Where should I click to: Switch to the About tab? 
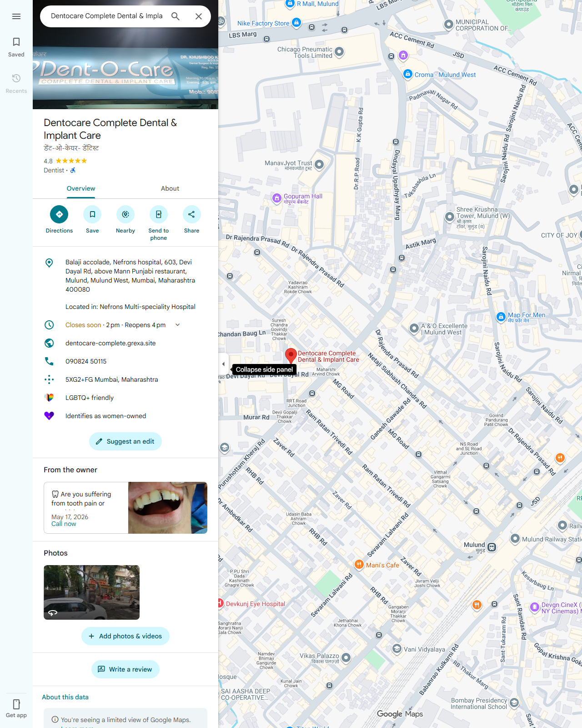[x=170, y=188]
